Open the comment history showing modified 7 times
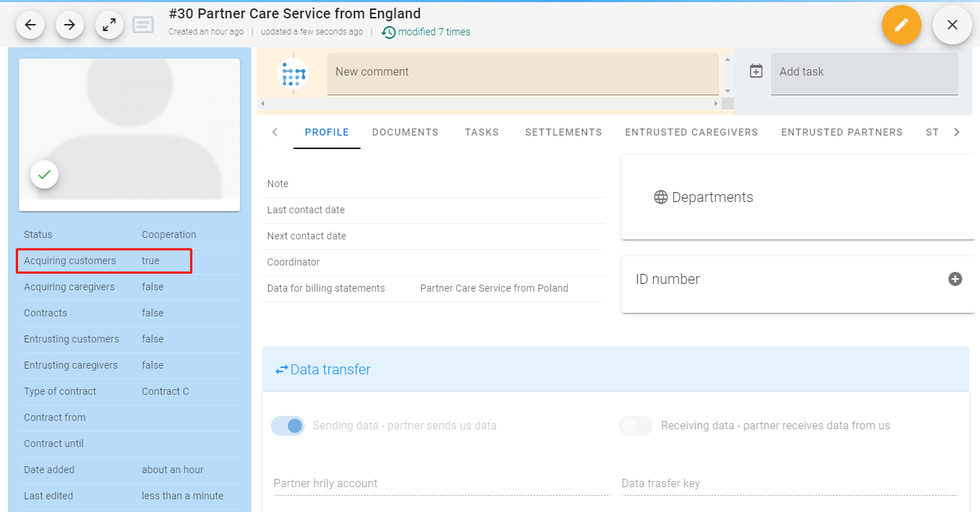980x512 pixels. pyautogui.click(x=425, y=32)
